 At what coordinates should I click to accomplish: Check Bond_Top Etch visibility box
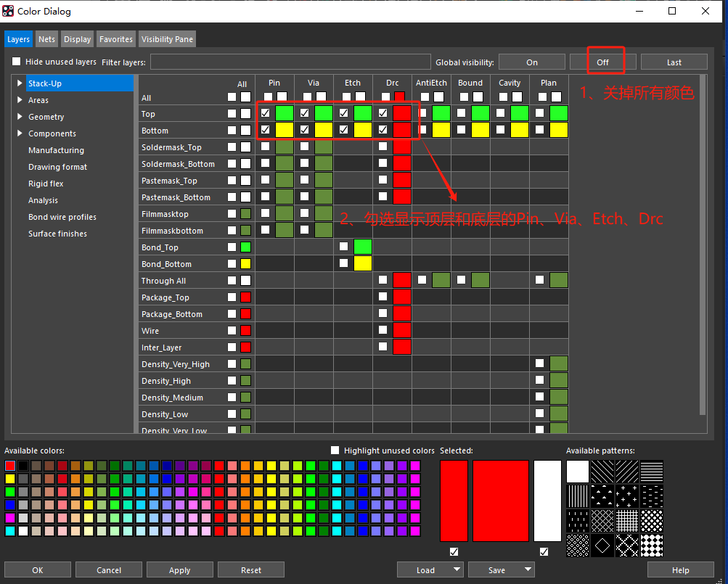[343, 246]
